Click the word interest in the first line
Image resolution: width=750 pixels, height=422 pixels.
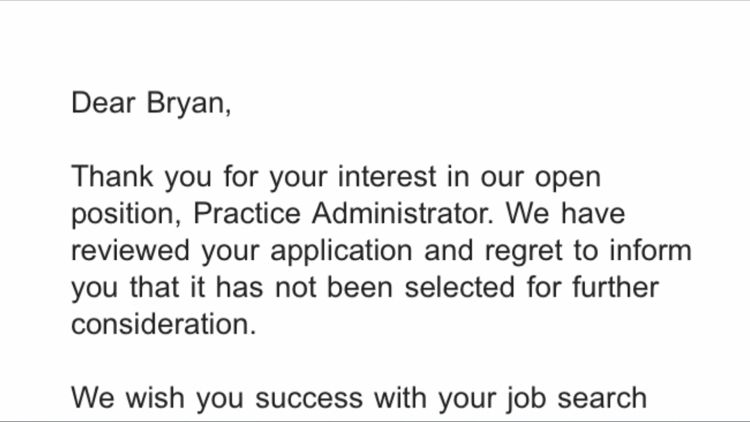[387, 176]
